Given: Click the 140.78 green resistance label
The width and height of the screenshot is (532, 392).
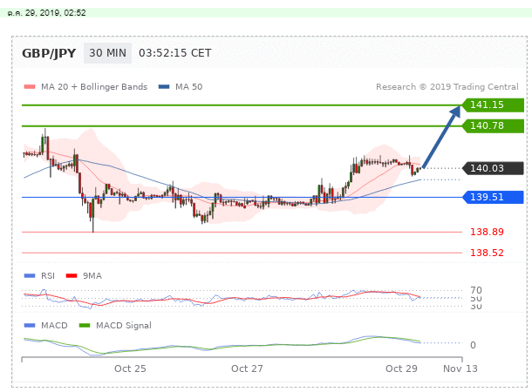Looking at the screenshot, I should tap(493, 125).
